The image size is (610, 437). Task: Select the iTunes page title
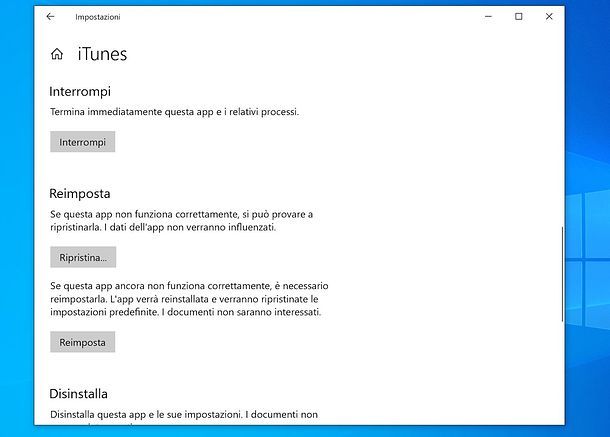point(102,54)
